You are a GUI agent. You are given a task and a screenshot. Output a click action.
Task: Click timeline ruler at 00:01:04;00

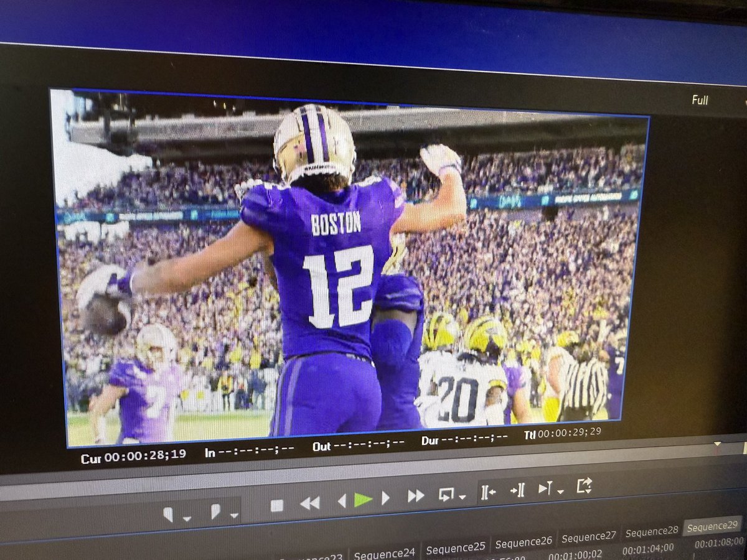click(x=648, y=548)
